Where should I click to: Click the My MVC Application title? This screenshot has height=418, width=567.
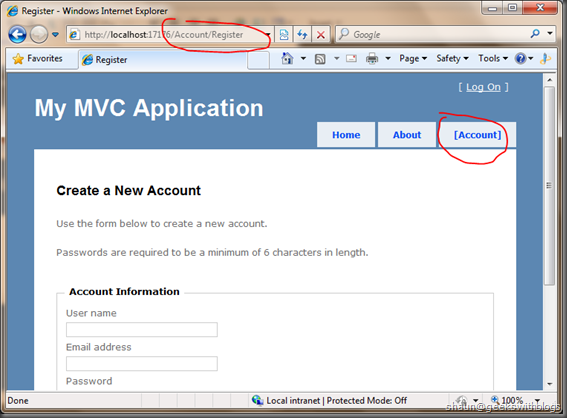pyautogui.click(x=149, y=108)
